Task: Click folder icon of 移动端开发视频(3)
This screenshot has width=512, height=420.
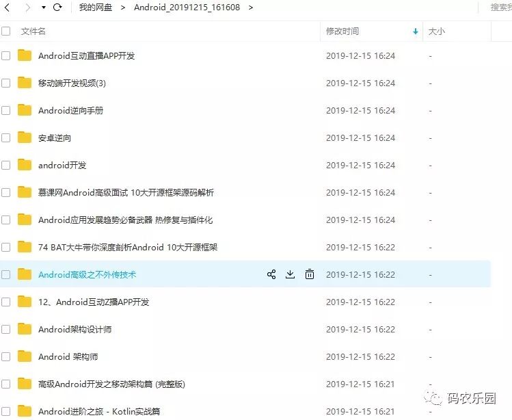Action: 25,83
